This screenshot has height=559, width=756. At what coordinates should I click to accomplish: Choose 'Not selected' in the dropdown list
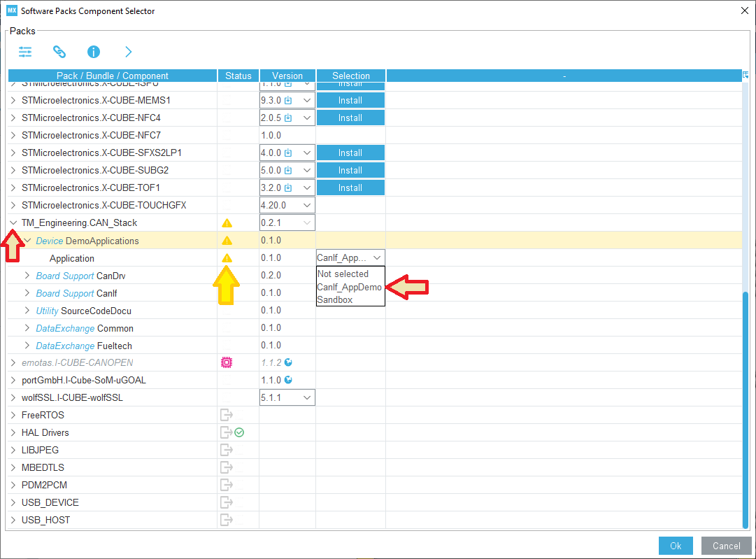(x=343, y=274)
